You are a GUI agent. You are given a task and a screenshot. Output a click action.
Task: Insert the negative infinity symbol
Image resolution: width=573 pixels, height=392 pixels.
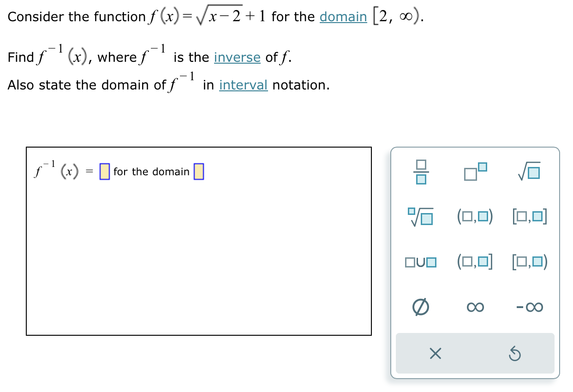pyautogui.click(x=529, y=307)
